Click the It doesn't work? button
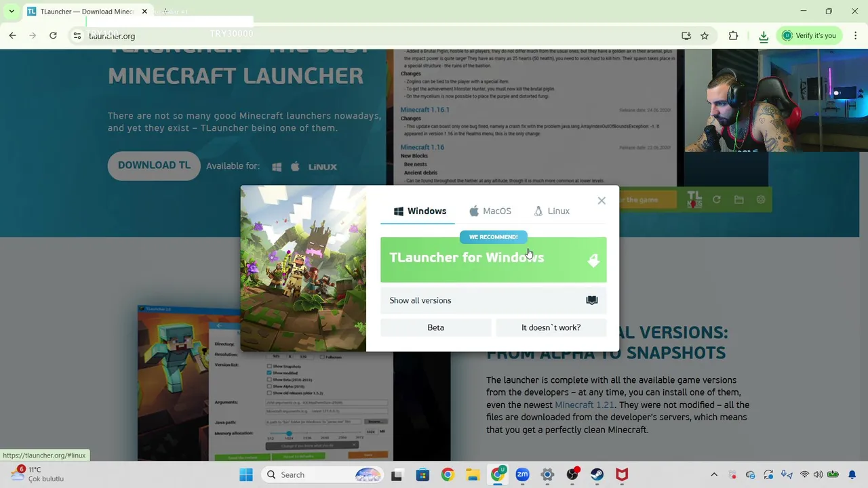 (x=551, y=327)
